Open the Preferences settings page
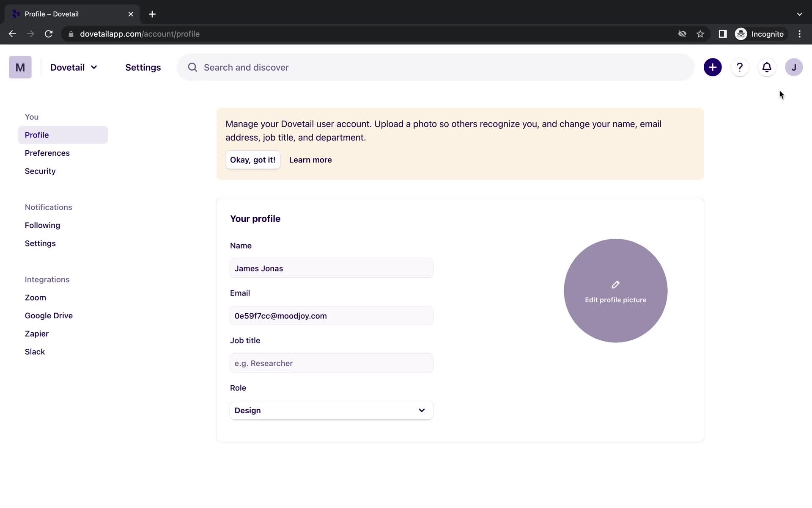 47,152
